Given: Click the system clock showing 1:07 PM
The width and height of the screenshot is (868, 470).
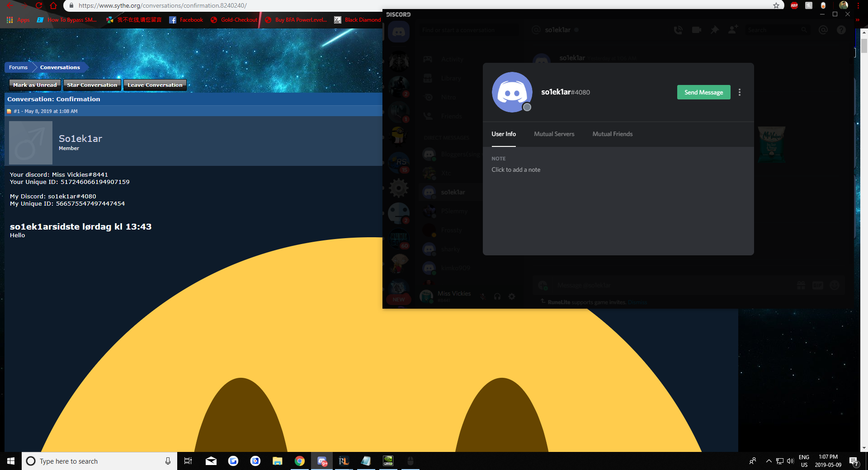Looking at the screenshot, I should pyautogui.click(x=828, y=461).
